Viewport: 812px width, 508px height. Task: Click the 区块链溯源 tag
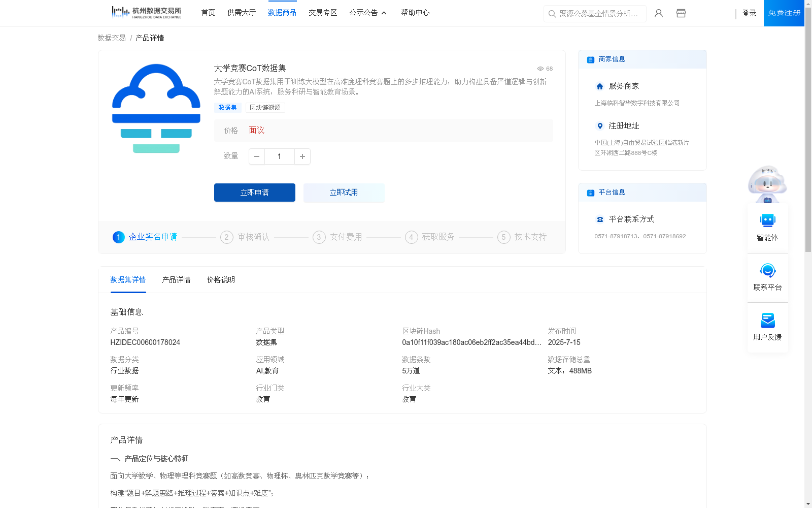click(x=265, y=108)
